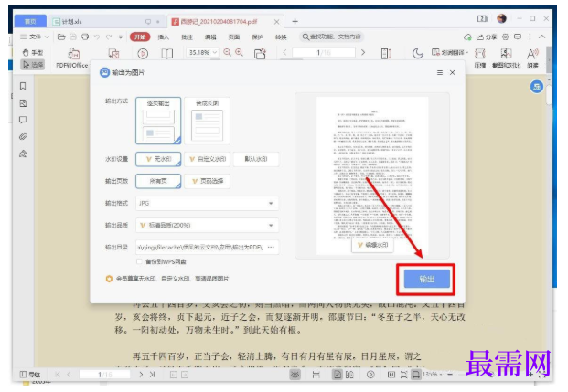Open the dialog hamburger menu icon
Viewport: 568px width, 392px height.
440,73
